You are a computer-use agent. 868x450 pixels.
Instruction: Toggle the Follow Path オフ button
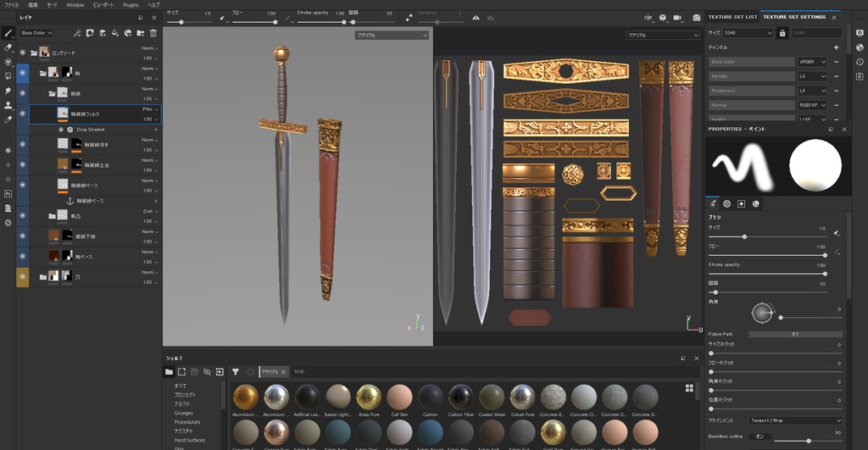795,334
